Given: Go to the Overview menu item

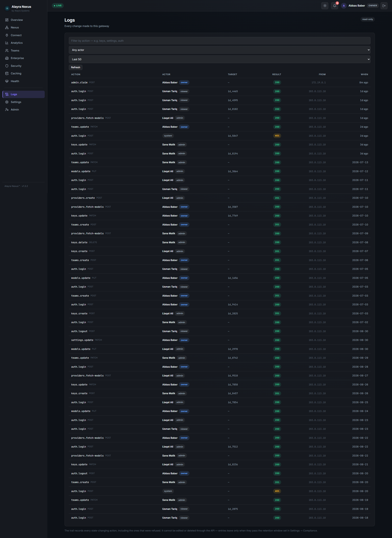Looking at the screenshot, I should click(23, 20).
